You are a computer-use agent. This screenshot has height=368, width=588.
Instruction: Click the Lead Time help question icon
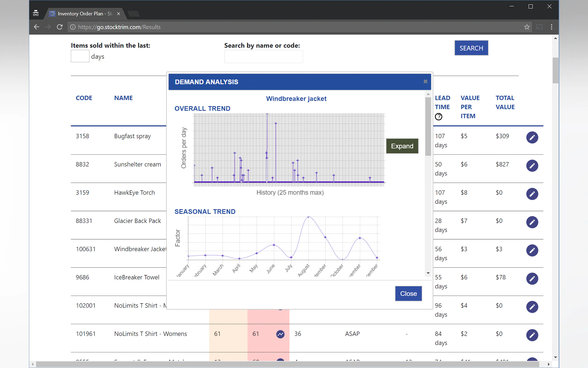click(x=438, y=117)
